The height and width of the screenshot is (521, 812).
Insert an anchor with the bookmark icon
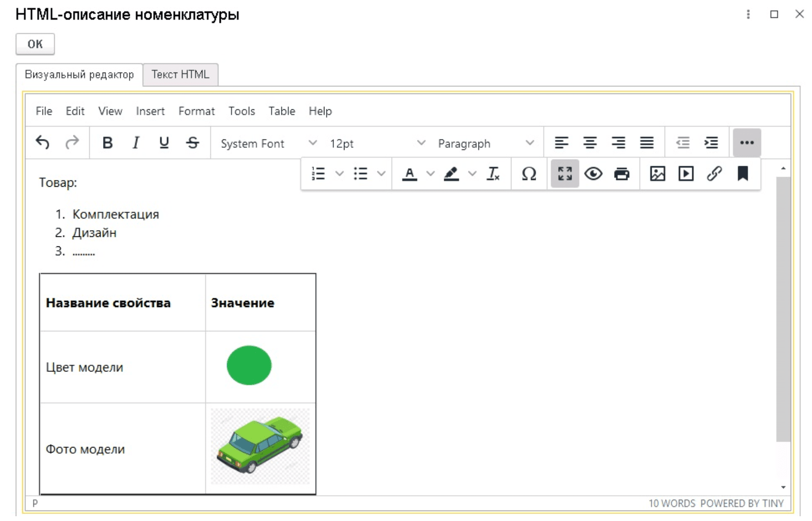pos(742,174)
